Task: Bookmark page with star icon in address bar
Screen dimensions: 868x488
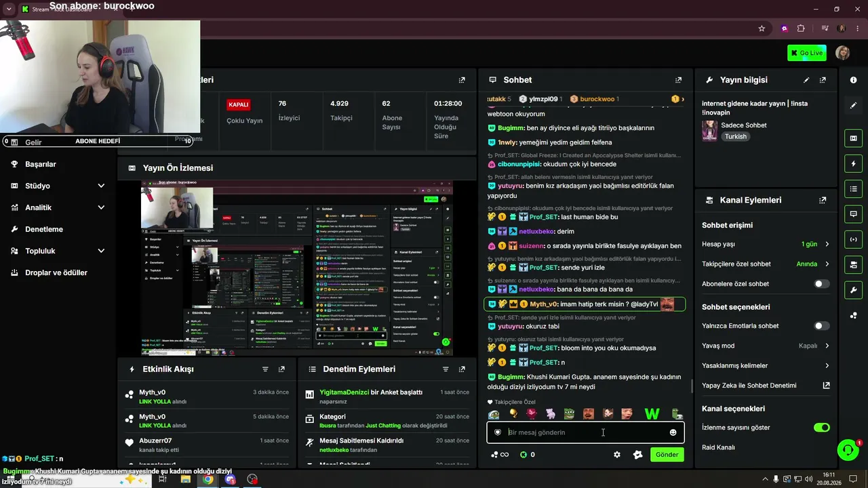Action: (762, 28)
